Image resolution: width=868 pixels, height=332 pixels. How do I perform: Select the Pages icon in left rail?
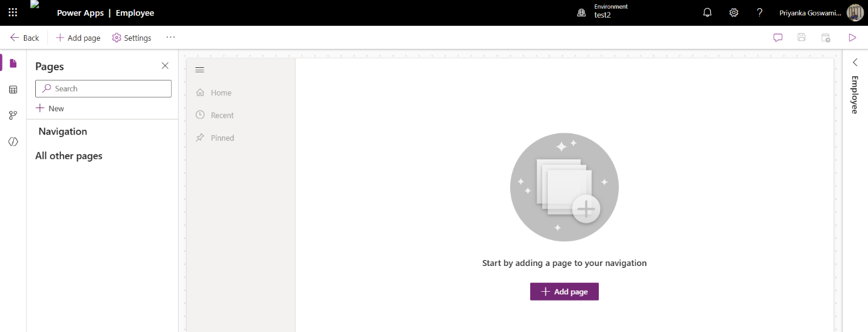pyautogui.click(x=13, y=63)
